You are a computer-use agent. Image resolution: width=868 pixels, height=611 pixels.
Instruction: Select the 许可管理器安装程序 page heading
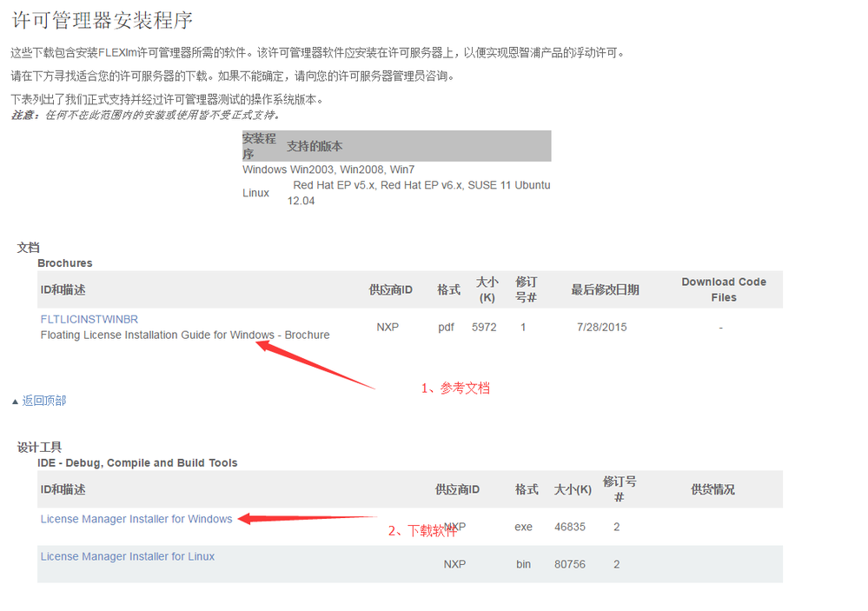click(x=103, y=21)
